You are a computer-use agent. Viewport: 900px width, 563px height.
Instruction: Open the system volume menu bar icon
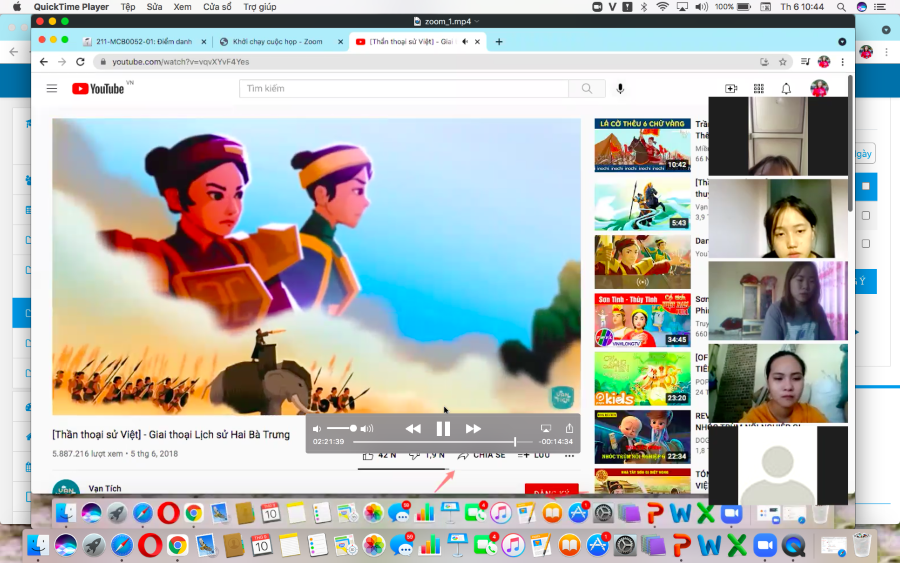click(x=701, y=7)
